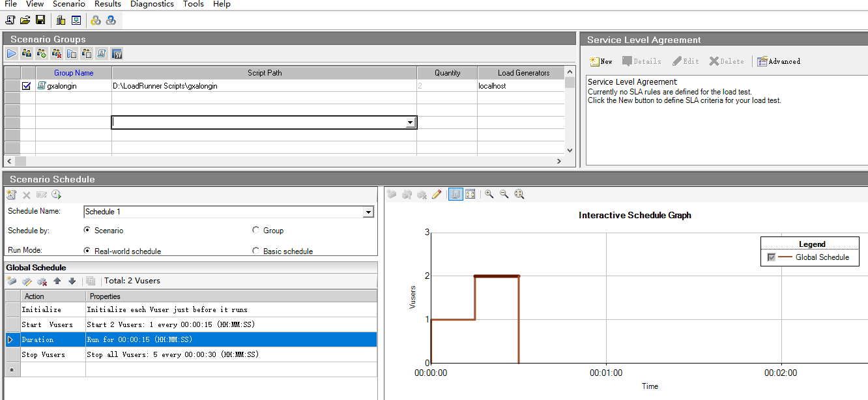Zoom out on the schedule graph

tap(504, 194)
